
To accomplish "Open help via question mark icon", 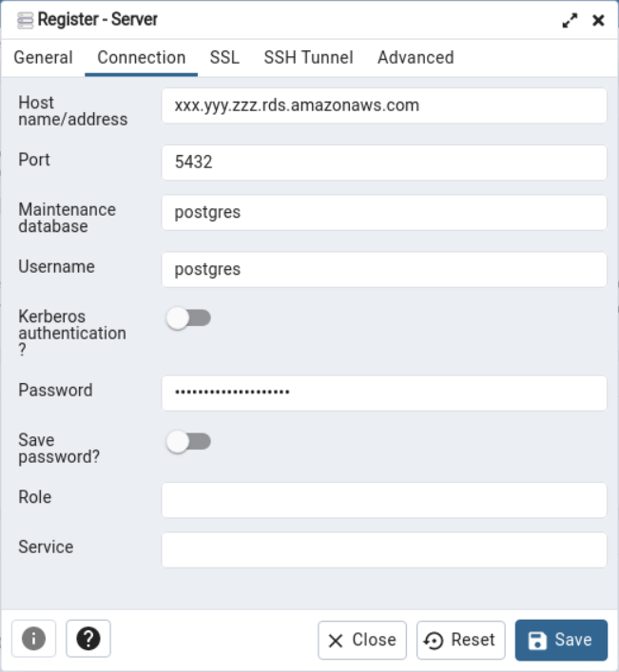I will pos(88,639).
